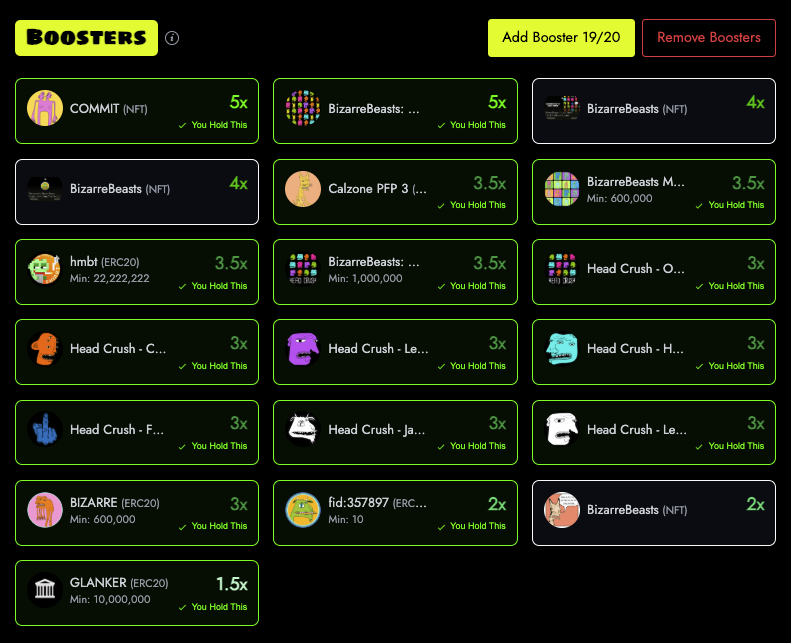
Task: Select the Head Crush - C... title
Action: tap(118, 349)
